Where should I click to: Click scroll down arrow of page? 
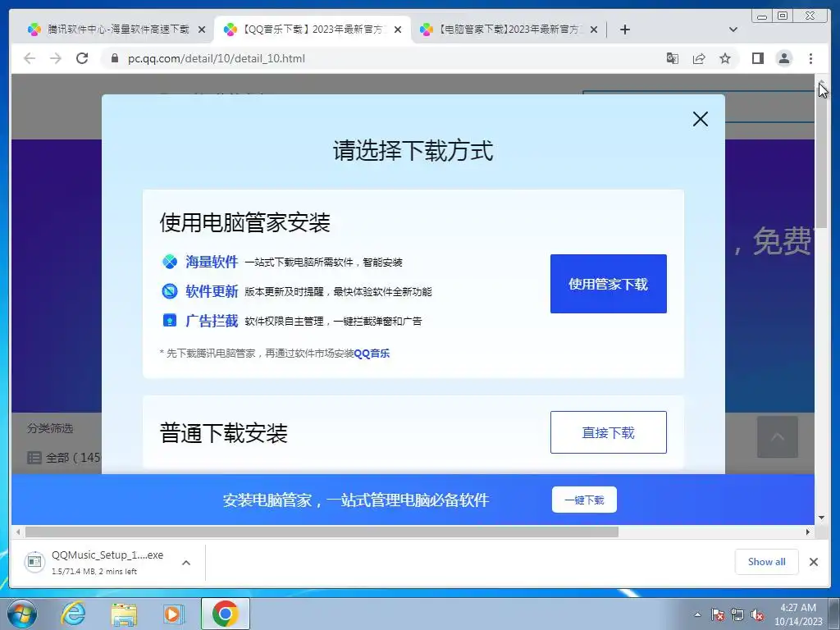tap(822, 518)
